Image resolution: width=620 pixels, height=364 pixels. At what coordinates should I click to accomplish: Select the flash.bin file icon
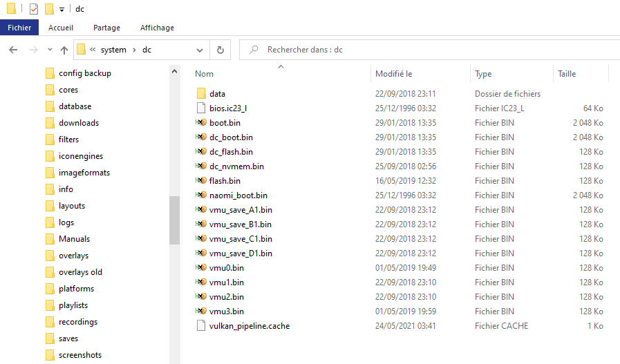pyautogui.click(x=201, y=180)
